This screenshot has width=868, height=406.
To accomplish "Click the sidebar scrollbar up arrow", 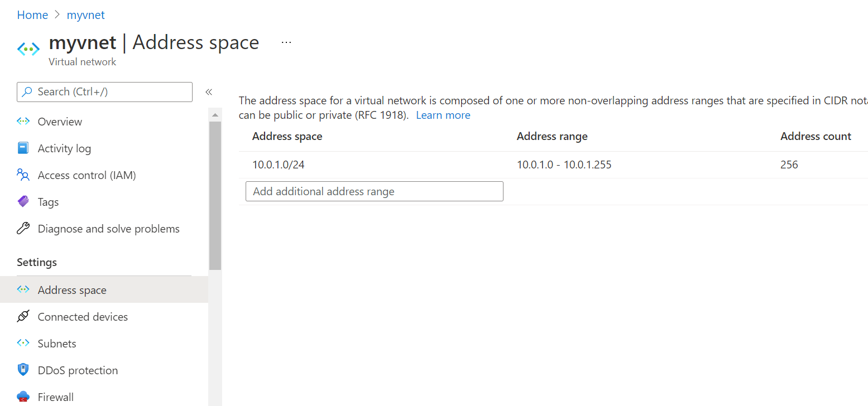I will [x=215, y=114].
